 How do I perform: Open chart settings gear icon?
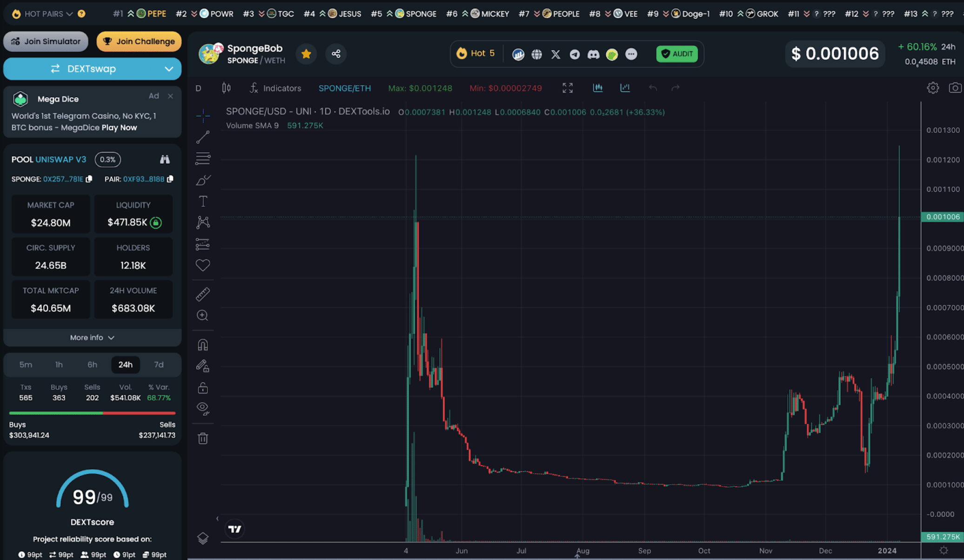coord(932,88)
